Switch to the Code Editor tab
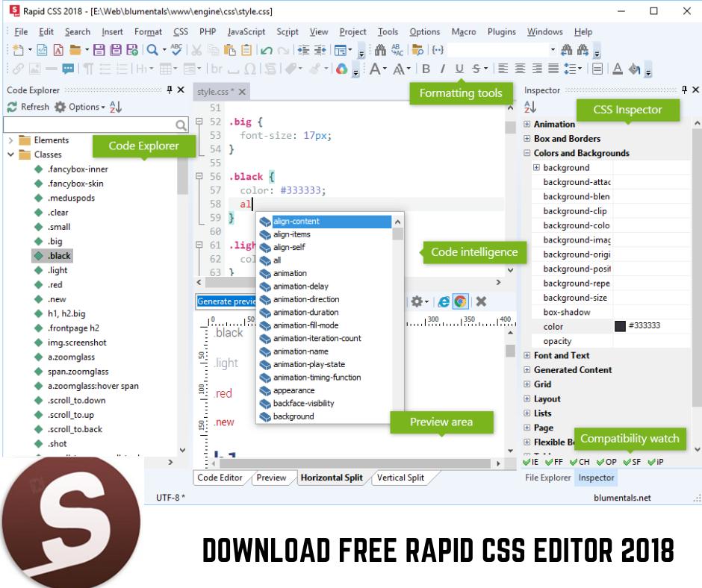 pyautogui.click(x=220, y=478)
